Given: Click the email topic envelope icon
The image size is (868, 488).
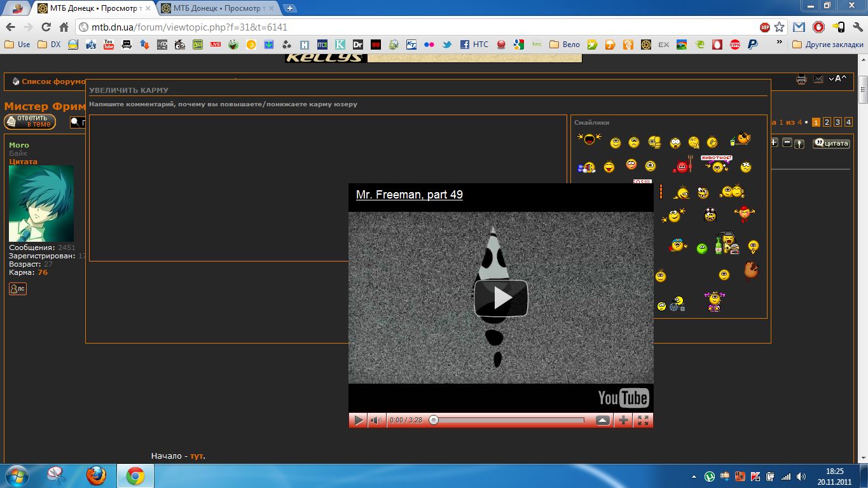Looking at the screenshot, I should point(818,80).
